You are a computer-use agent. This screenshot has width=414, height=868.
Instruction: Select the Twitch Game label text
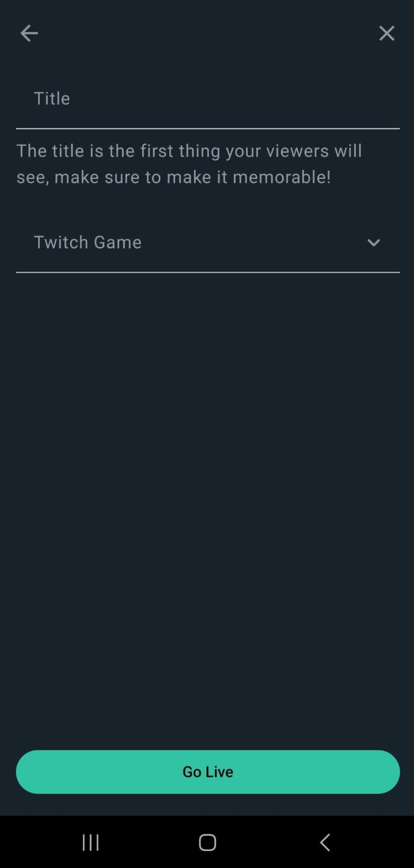[x=88, y=242]
